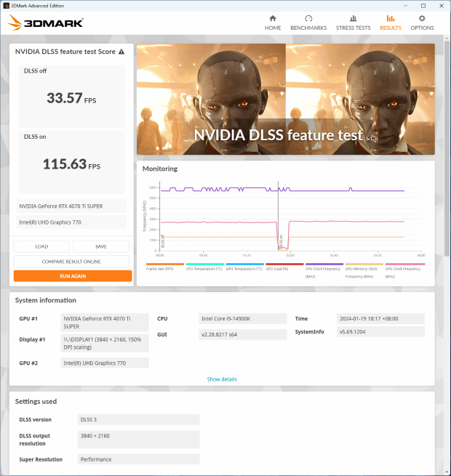451x476 pixels.
Task: Toggle the Frame rate (FPS) legend
Action: [x=164, y=267]
